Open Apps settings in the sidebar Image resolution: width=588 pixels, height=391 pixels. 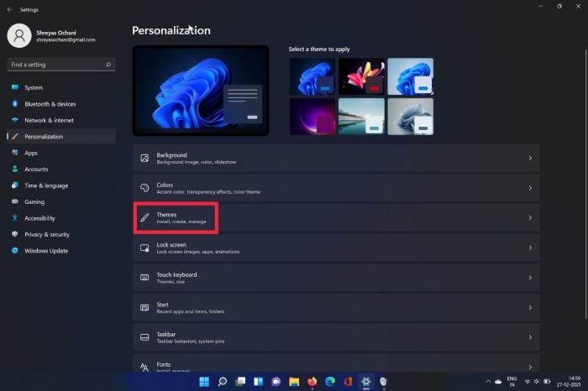[x=61, y=153]
